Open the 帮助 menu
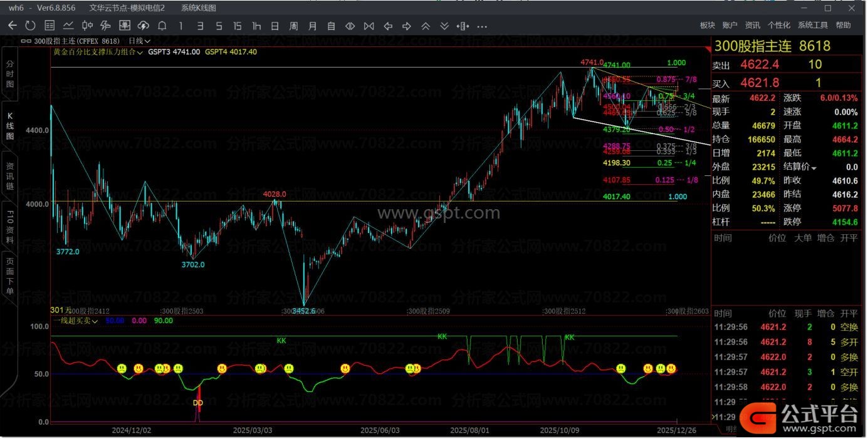868x439 pixels. coord(844,25)
